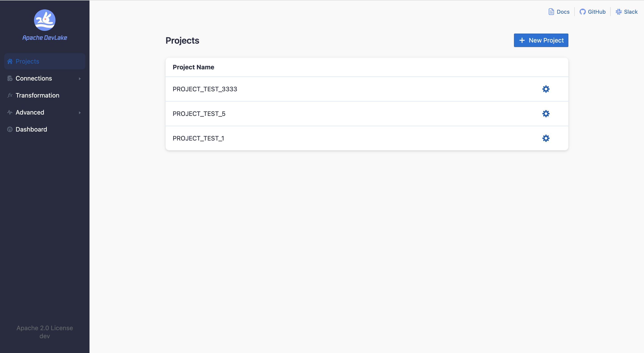Screen dimensions: 644x353
Task: Open settings gear for PROJECT_TEST_3333
Action: click(546, 89)
